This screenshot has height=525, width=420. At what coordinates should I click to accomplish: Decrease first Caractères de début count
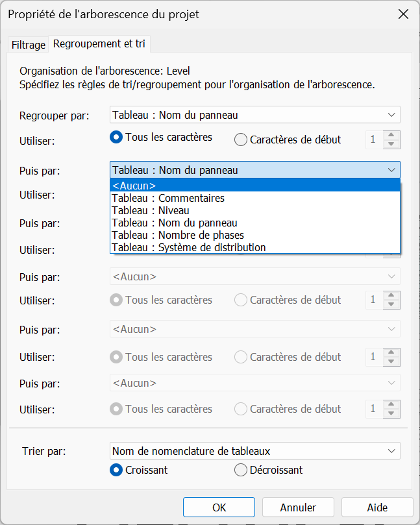point(391,144)
